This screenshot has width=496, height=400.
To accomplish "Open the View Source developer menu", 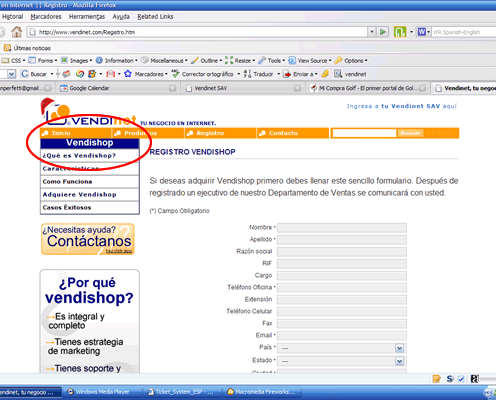I will coord(310,61).
